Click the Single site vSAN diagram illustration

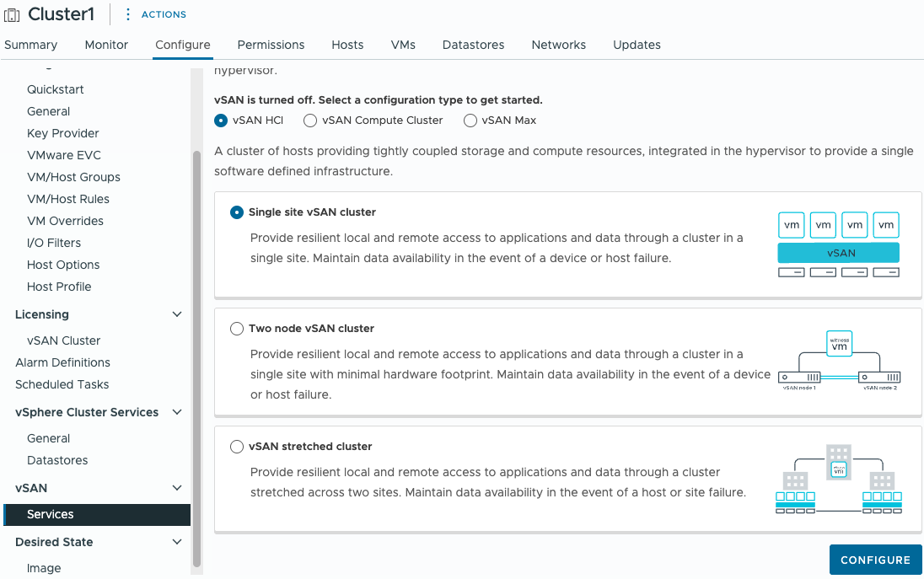839,244
